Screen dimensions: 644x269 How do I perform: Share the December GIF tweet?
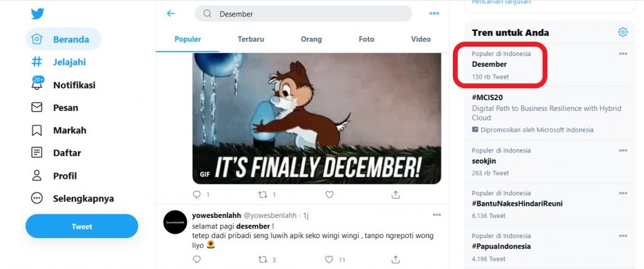[x=396, y=195]
